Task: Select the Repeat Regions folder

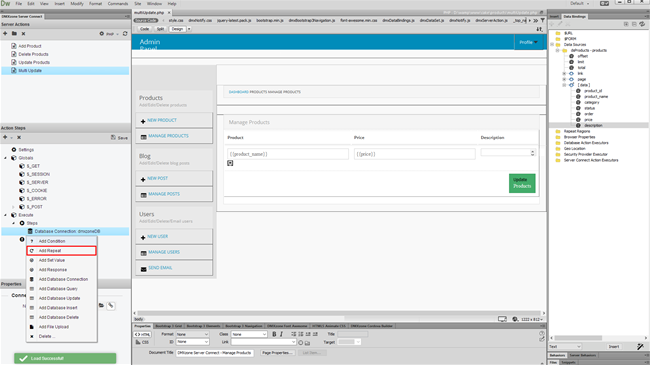Action: pyautogui.click(x=577, y=131)
